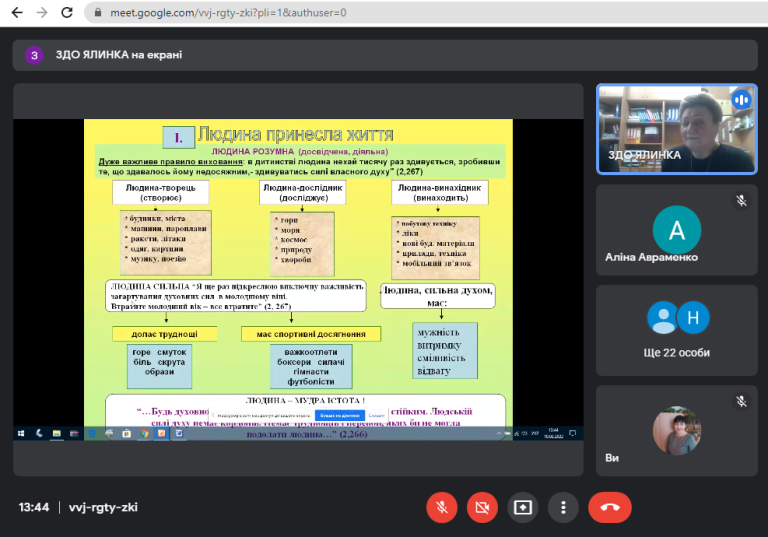Image resolution: width=768 pixels, height=537 pixels.
Task: Click the ЗДО ЯЛИНКА name label
Action: point(644,155)
